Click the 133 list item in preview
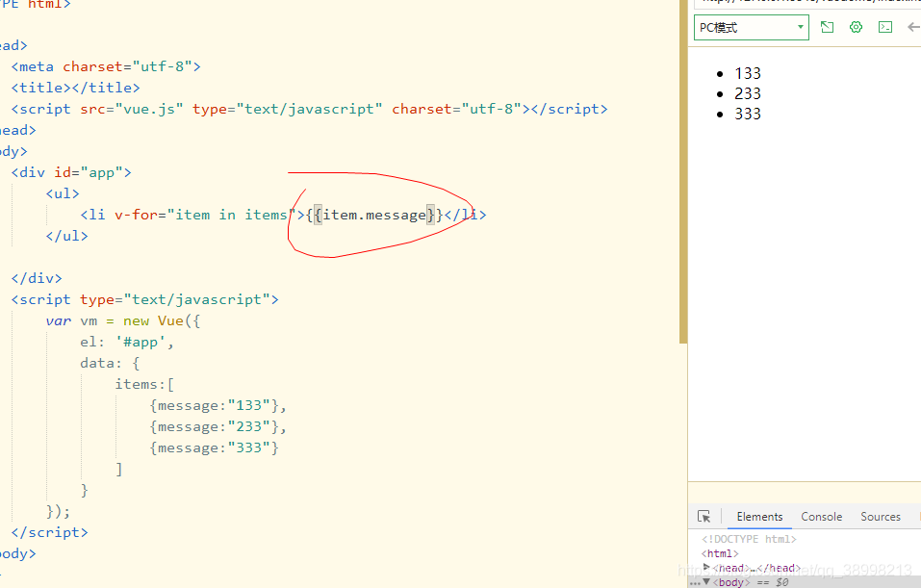Image resolution: width=921 pixels, height=588 pixels. [x=747, y=73]
